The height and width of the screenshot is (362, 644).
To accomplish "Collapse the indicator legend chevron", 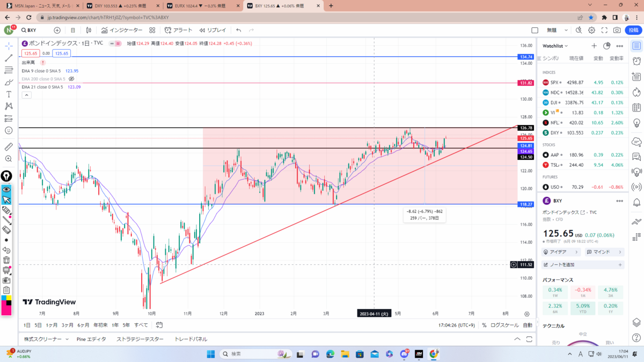I will click(x=26, y=95).
